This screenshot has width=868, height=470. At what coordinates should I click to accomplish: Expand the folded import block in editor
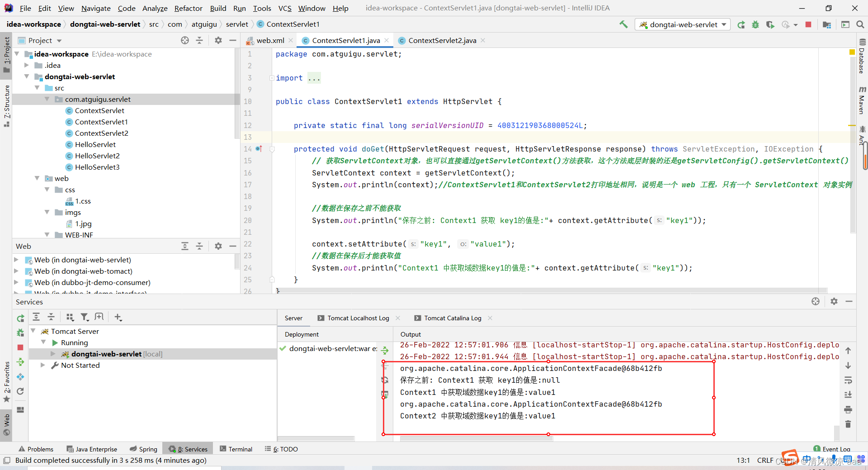tap(272, 78)
